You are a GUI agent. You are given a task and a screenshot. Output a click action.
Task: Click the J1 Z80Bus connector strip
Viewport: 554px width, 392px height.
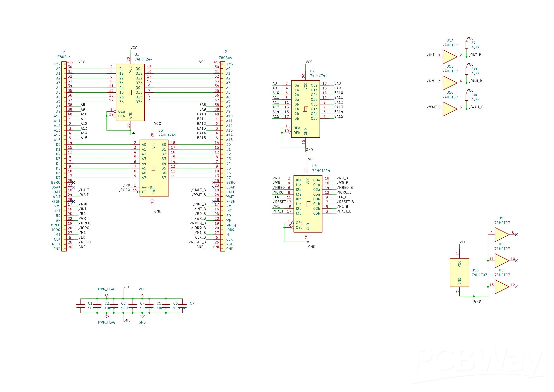64,156
